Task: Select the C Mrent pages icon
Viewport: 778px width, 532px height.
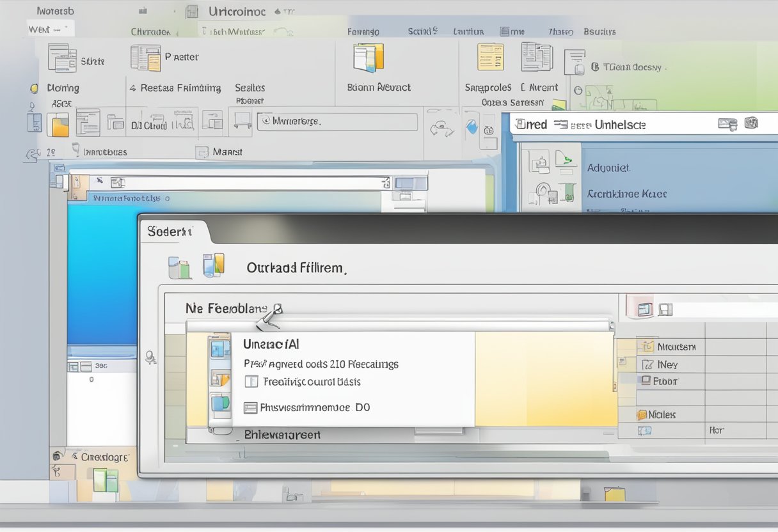Action: pyautogui.click(x=536, y=57)
